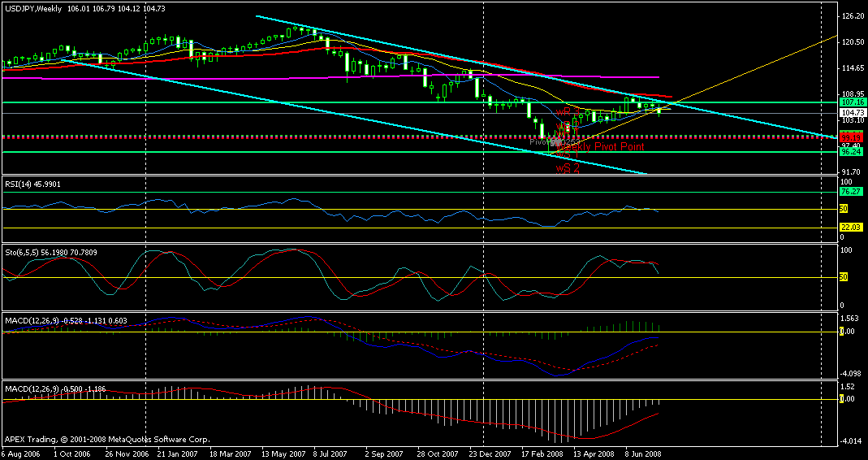Click the wS 2 support label

click(x=568, y=168)
